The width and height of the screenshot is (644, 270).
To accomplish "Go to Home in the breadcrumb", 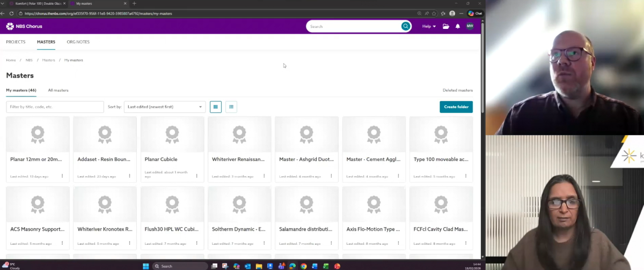I will (x=11, y=60).
